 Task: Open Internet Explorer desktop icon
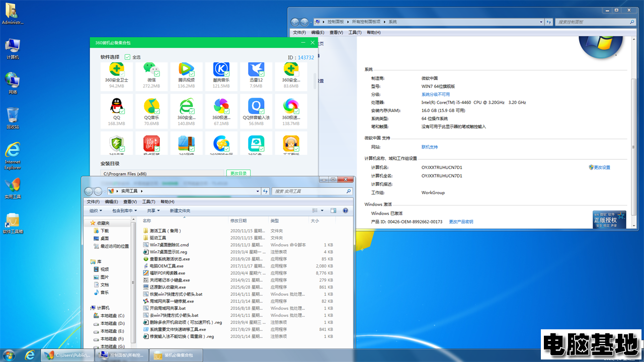(13, 156)
